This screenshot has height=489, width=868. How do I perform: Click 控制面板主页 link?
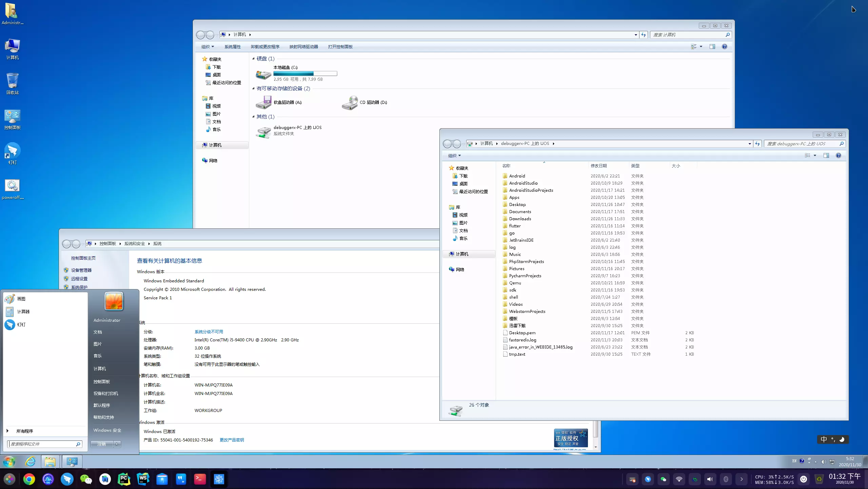point(83,258)
